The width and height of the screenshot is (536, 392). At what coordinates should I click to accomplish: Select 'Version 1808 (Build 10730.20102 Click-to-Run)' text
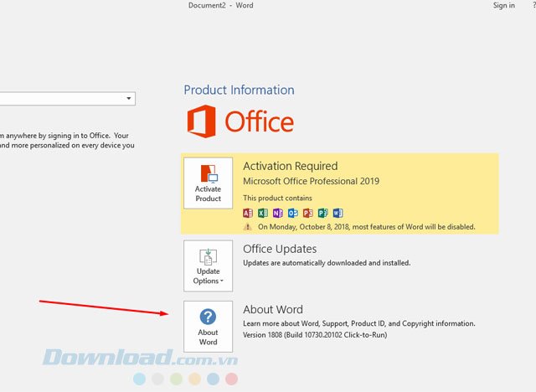(x=315, y=335)
